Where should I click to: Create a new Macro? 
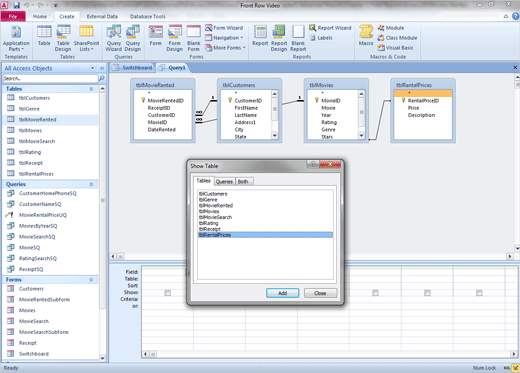pyautogui.click(x=366, y=35)
